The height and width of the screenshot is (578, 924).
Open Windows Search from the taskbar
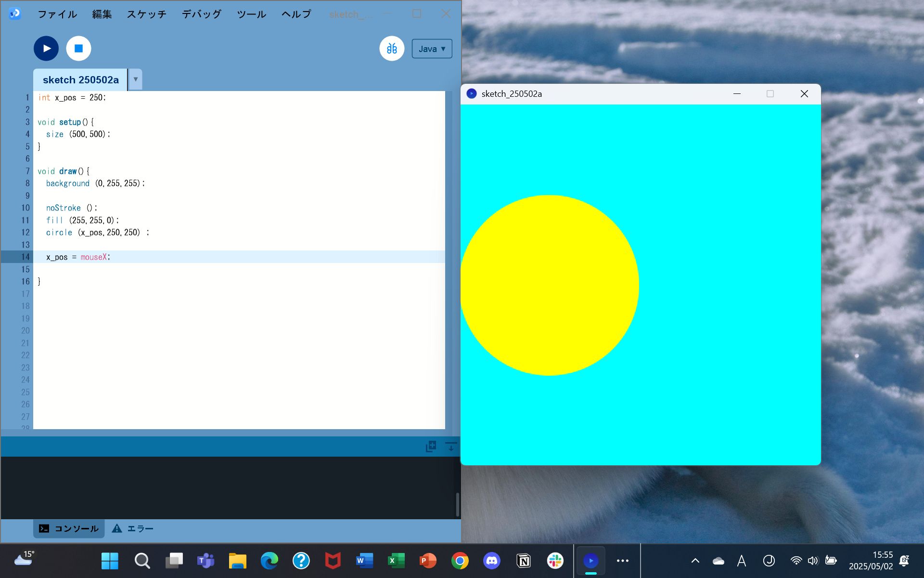coord(142,561)
